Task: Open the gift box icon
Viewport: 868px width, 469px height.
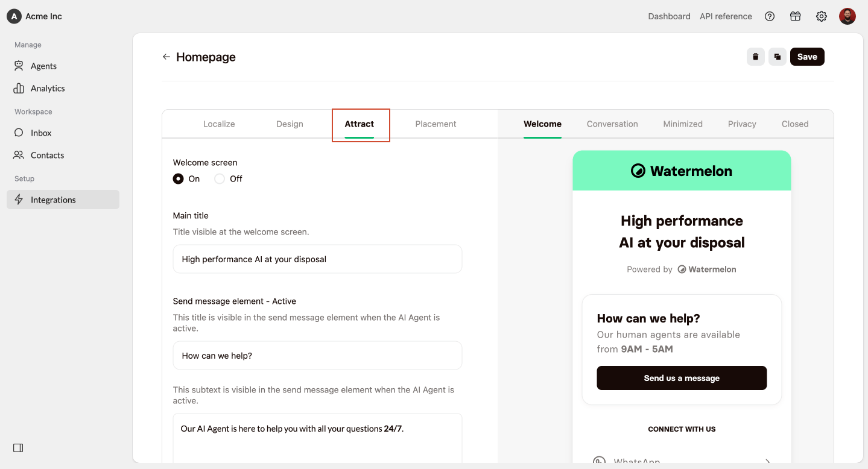Action: (796, 16)
